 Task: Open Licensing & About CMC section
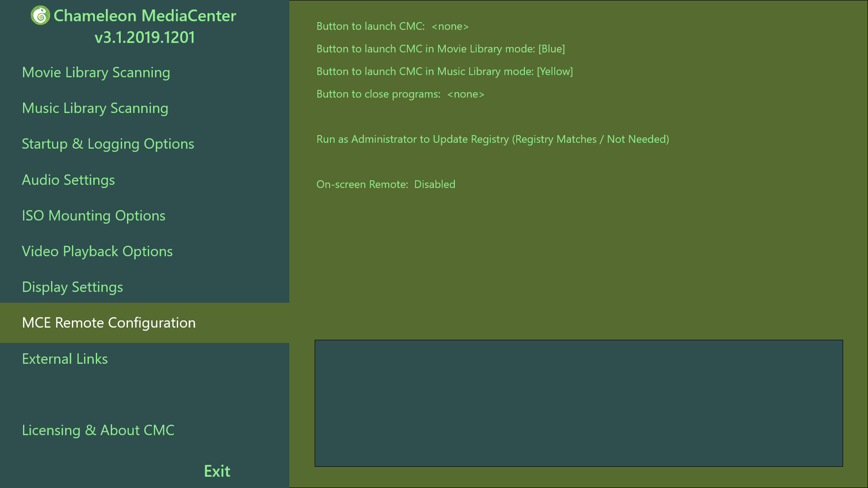point(98,430)
